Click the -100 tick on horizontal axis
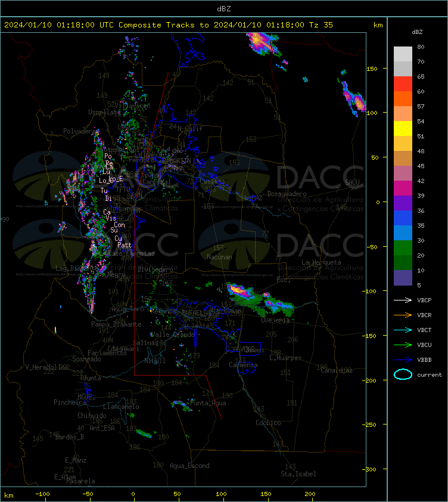This screenshot has height=502, width=448. (x=42, y=494)
